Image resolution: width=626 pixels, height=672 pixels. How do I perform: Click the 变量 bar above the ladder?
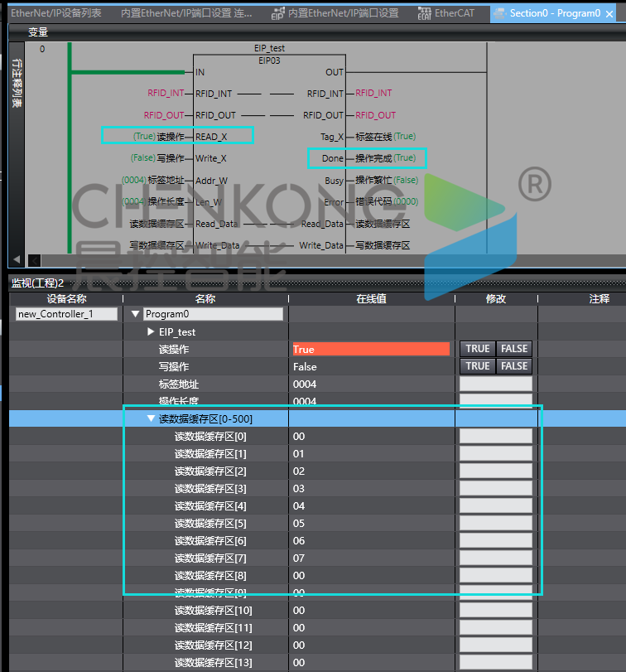tap(38, 31)
